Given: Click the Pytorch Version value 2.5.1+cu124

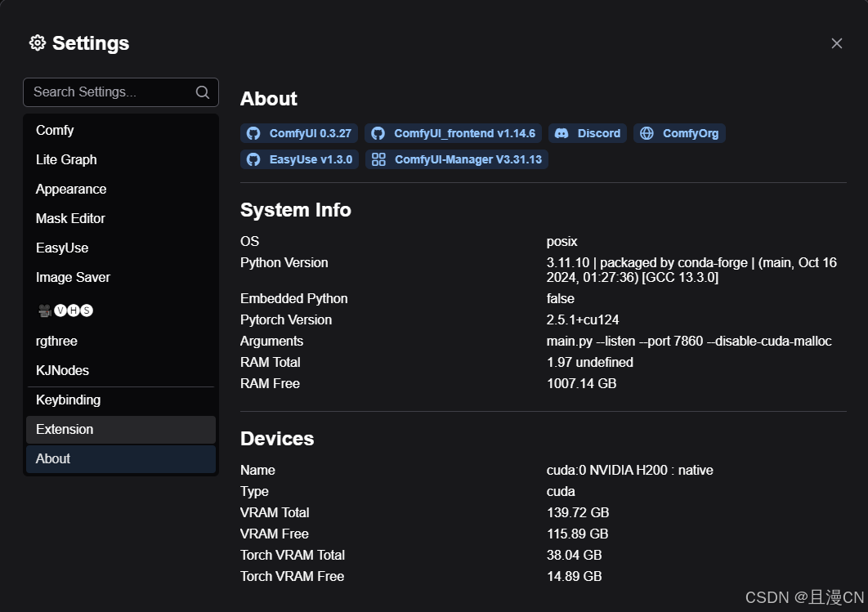Looking at the screenshot, I should [583, 319].
